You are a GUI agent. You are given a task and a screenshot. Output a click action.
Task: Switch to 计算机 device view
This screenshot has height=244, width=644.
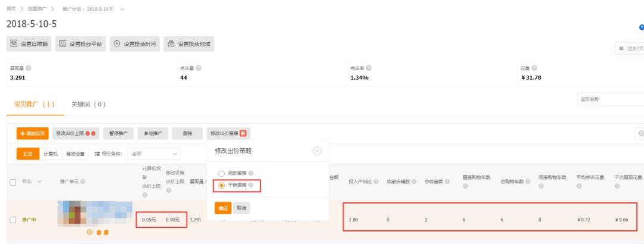tap(51, 154)
